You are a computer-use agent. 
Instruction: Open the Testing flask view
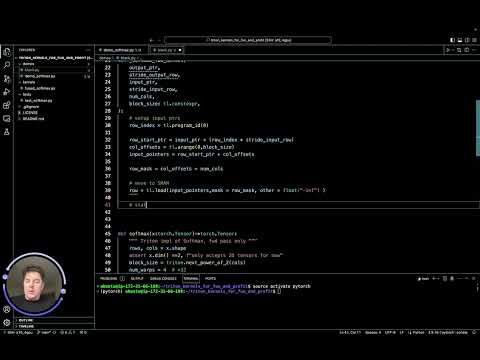[x=7, y=132]
